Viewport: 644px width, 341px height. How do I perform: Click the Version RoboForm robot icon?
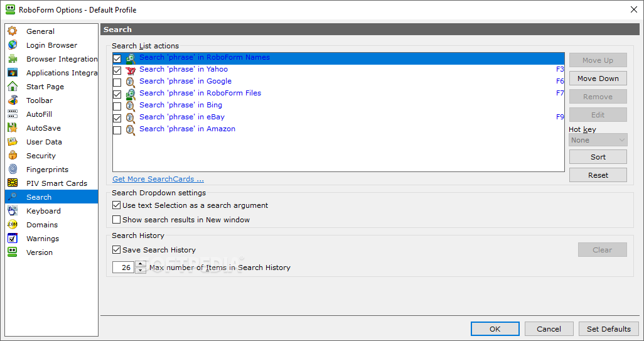[13, 252]
